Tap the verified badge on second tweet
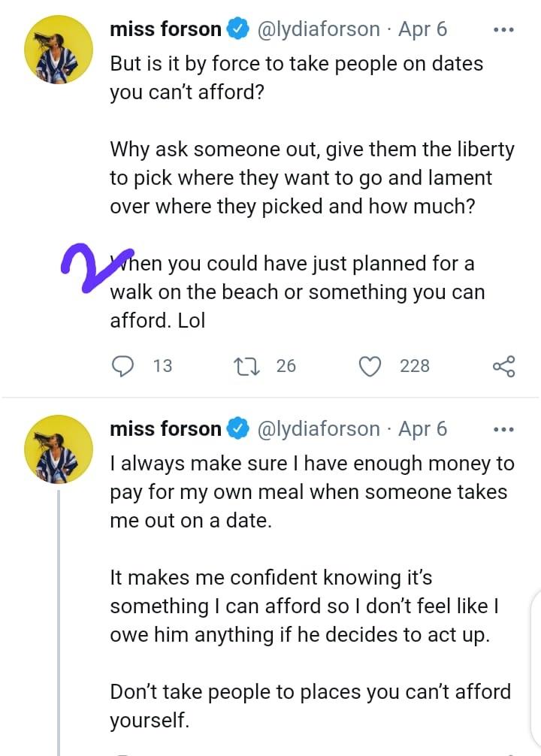541x756 pixels. click(238, 429)
